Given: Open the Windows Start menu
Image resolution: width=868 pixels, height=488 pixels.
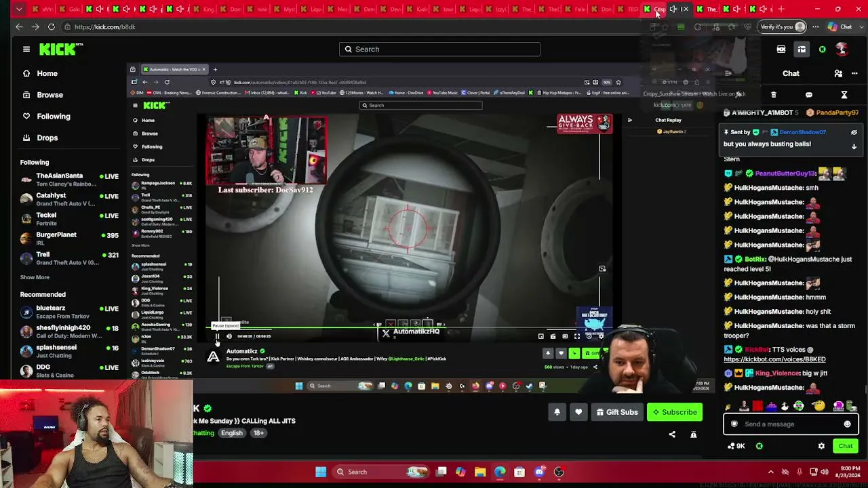Looking at the screenshot, I should pos(321,472).
